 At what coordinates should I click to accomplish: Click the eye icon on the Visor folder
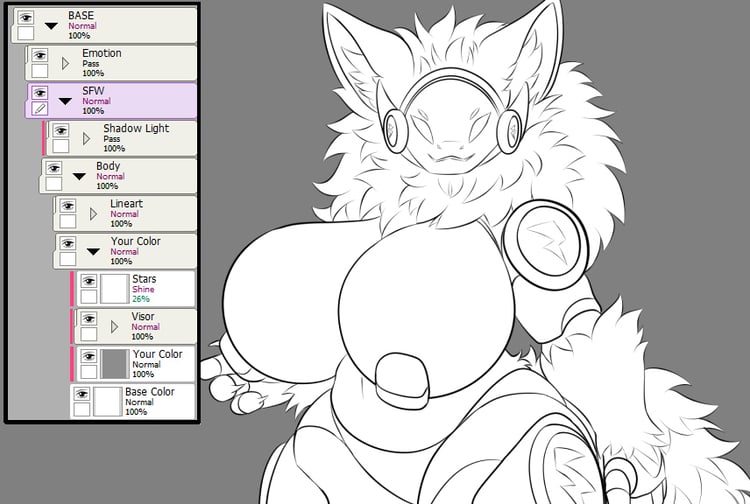coord(88,318)
